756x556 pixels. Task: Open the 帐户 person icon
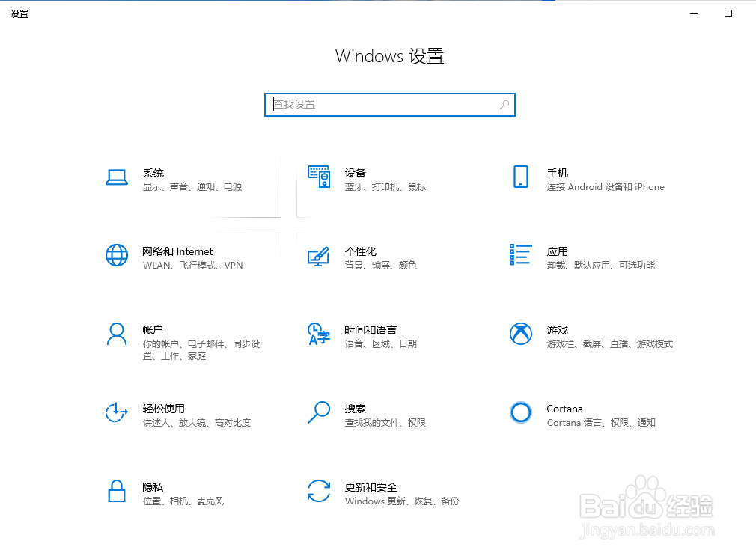pos(117,334)
